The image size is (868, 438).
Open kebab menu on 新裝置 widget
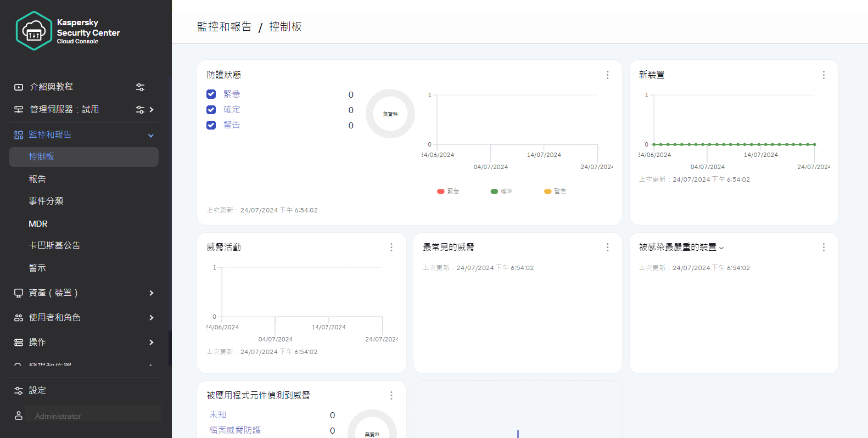(823, 75)
